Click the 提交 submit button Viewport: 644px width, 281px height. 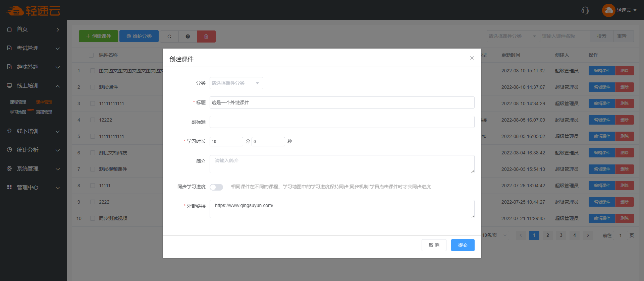(x=463, y=245)
